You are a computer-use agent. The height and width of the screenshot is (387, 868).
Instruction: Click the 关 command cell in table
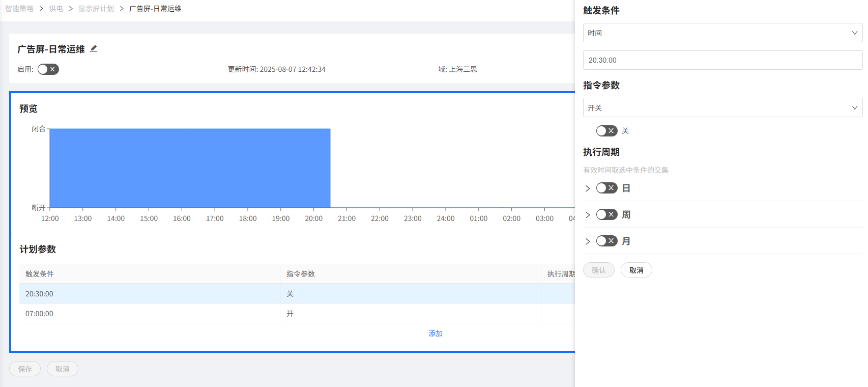pos(410,294)
